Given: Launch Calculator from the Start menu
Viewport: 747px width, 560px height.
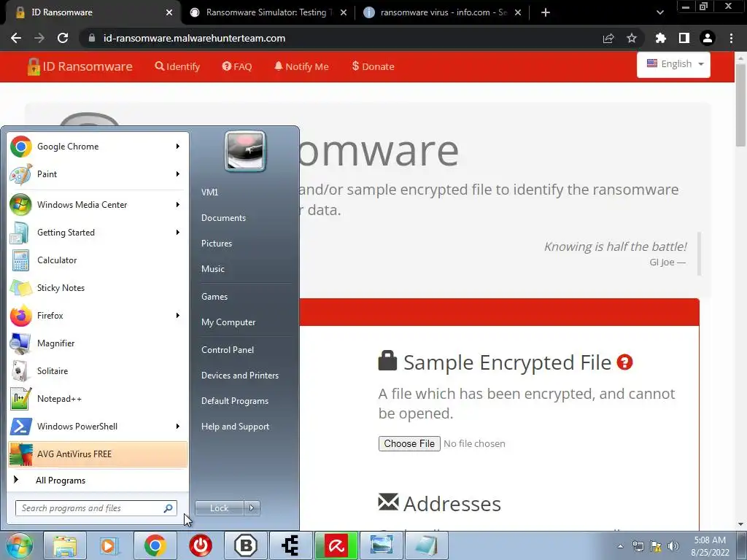Looking at the screenshot, I should [98, 260].
